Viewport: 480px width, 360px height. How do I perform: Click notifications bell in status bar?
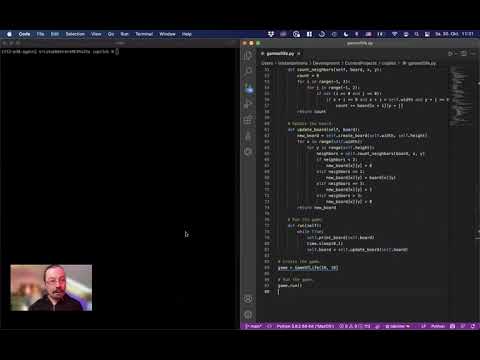coord(473,326)
